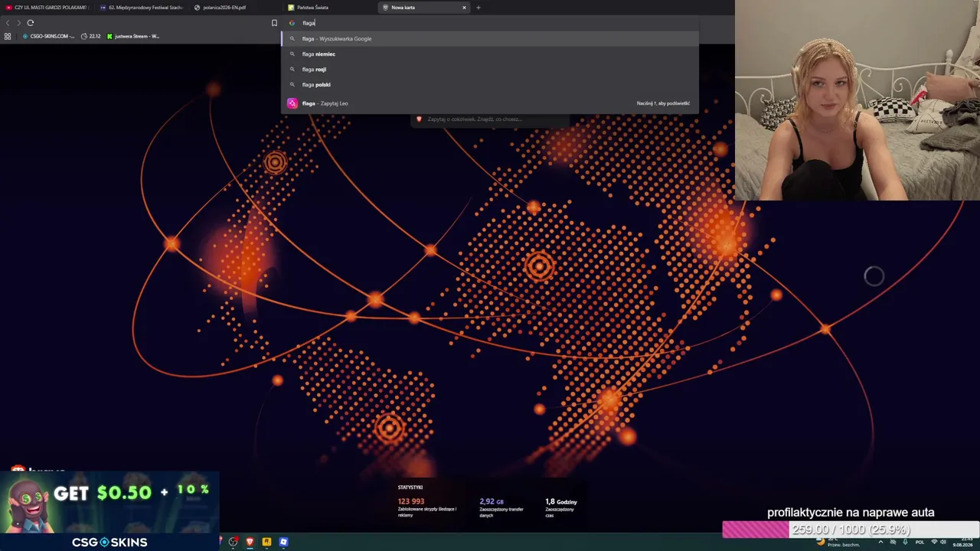Open the justwera Stream bookmark
Viewport: 980px width, 551px height.
[133, 36]
